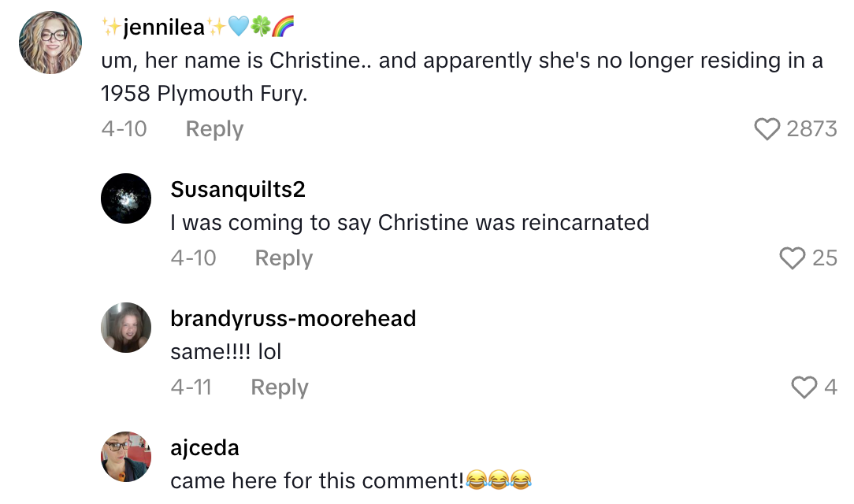Click brandyruss-moorehead's profile avatar

pos(126,328)
